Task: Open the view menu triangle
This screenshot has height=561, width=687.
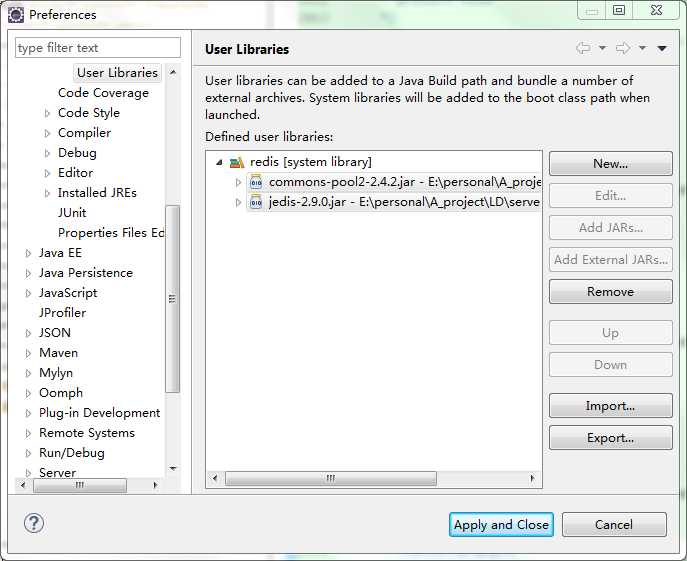Action: [662, 48]
